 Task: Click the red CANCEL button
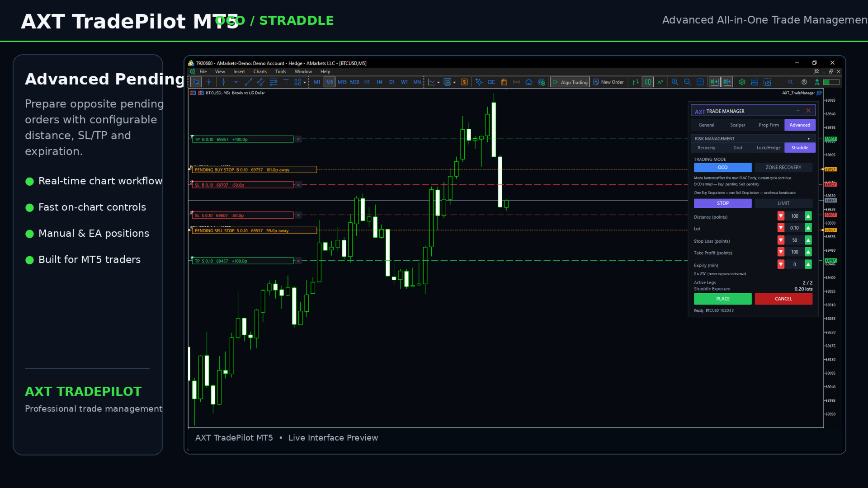click(x=783, y=299)
